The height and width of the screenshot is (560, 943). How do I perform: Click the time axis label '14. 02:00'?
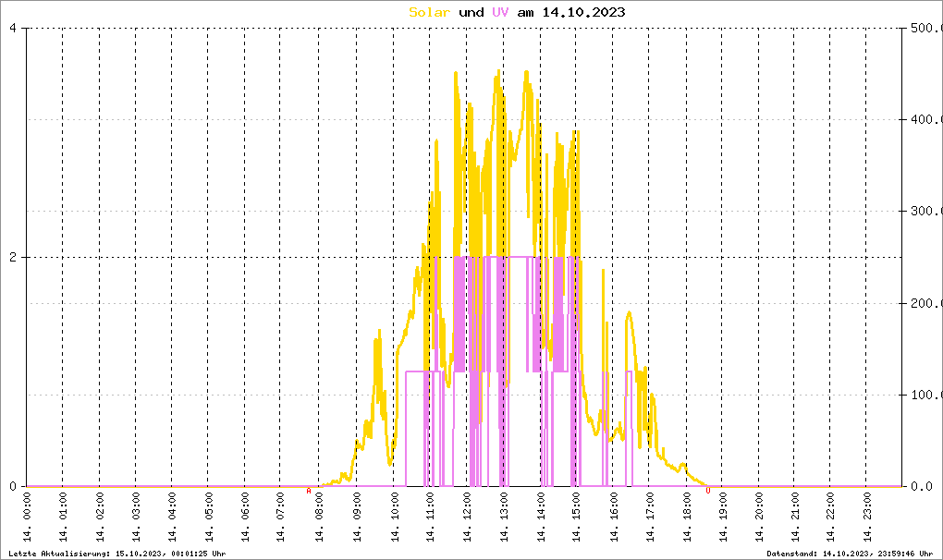100,517
